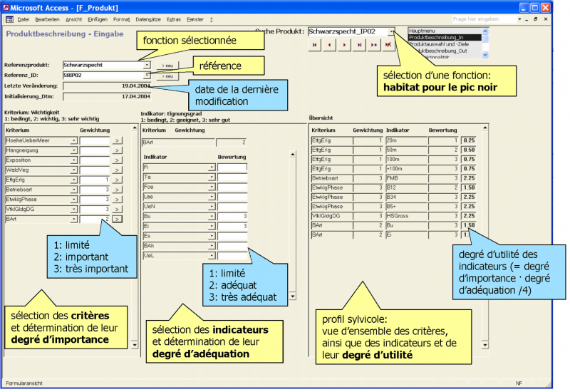Select Hauptmenu in navigation list
Image resolution: width=570 pixels, height=392 pixels.
coord(445,31)
